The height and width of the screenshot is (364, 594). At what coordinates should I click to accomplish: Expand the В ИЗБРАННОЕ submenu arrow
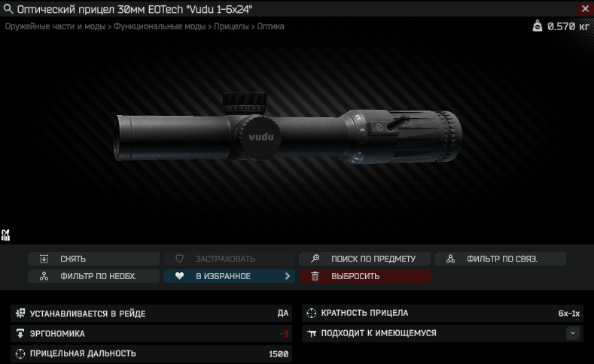point(288,276)
